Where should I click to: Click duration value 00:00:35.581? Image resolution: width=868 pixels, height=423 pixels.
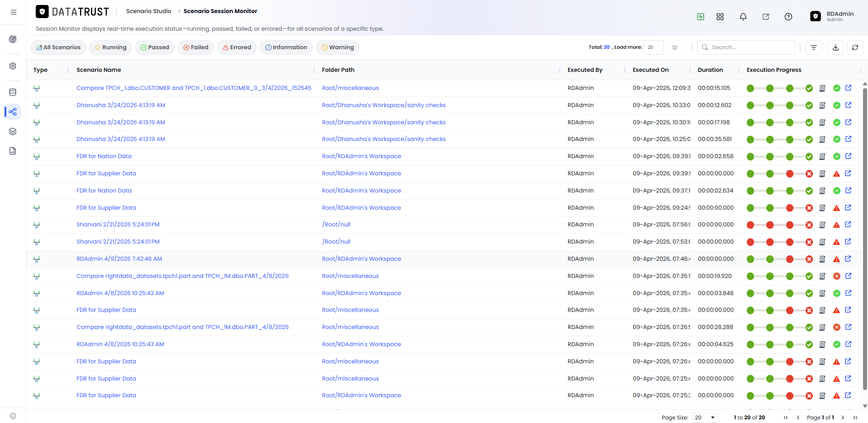coord(715,139)
